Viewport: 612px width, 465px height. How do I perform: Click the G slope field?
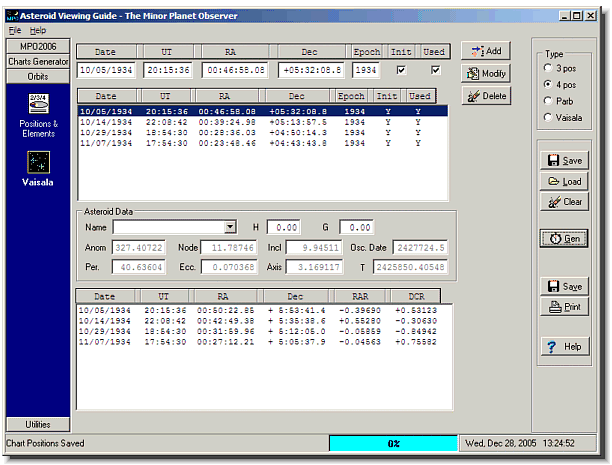click(x=357, y=227)
